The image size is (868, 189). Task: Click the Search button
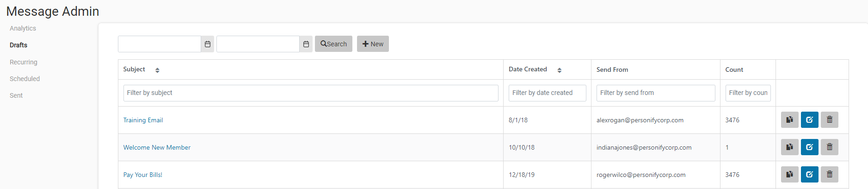[x=333, y=44]
